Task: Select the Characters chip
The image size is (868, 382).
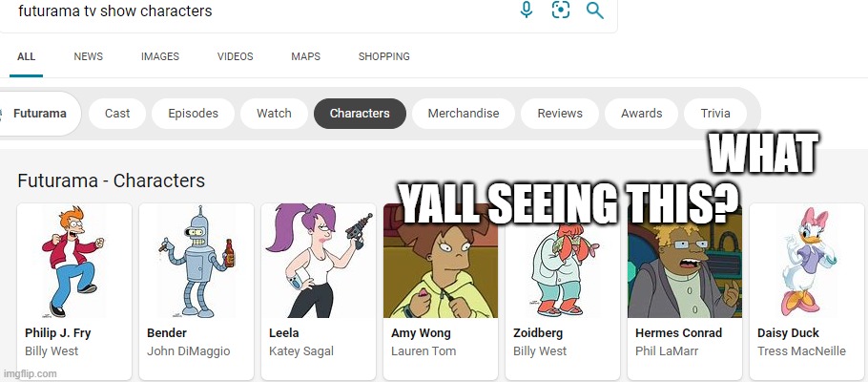Action: pos(360,114)
